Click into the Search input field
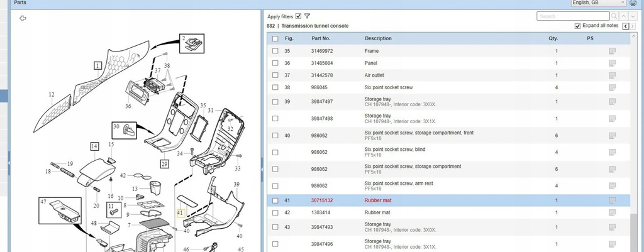The image size is (644, 252). click(x=573, y=16)
